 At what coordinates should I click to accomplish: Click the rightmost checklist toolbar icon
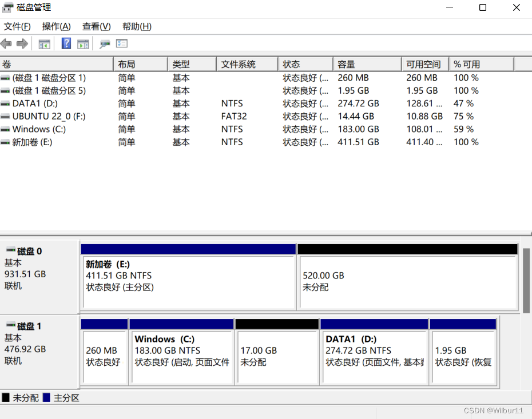pos(121,43)
